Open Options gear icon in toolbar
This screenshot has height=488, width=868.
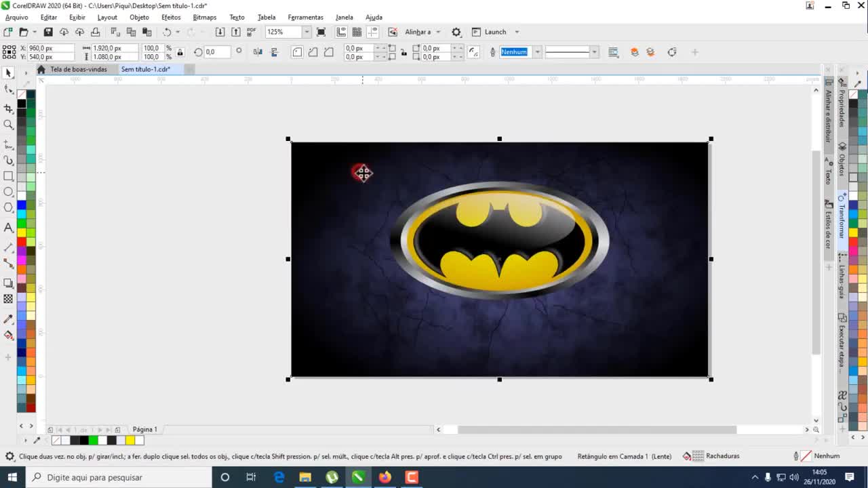pos(456,32)
